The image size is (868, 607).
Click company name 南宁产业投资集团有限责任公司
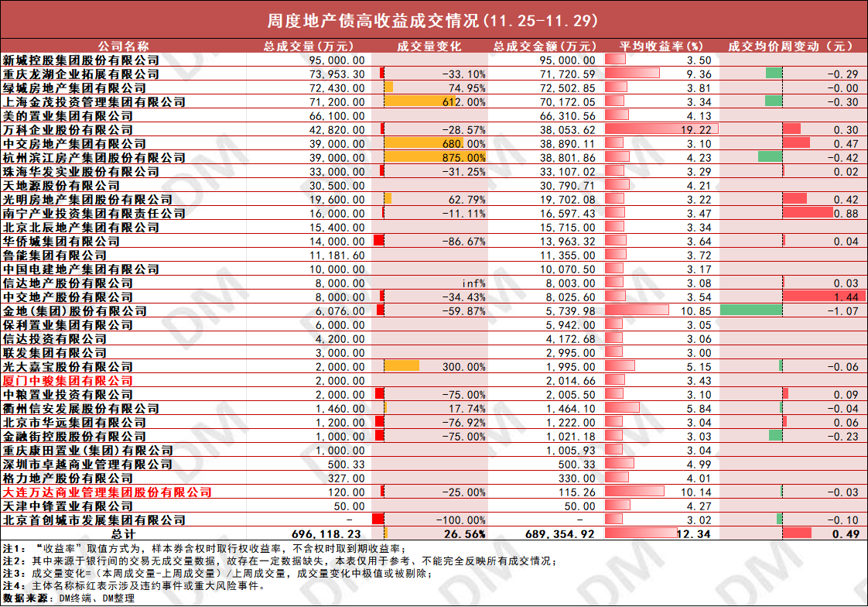pyautogui.click(x=94, y=213)
